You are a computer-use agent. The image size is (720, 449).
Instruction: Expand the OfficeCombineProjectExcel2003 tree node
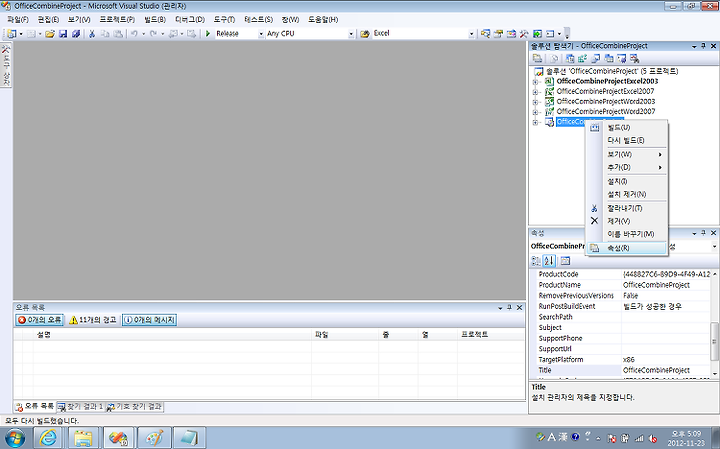tap(535, 82)
